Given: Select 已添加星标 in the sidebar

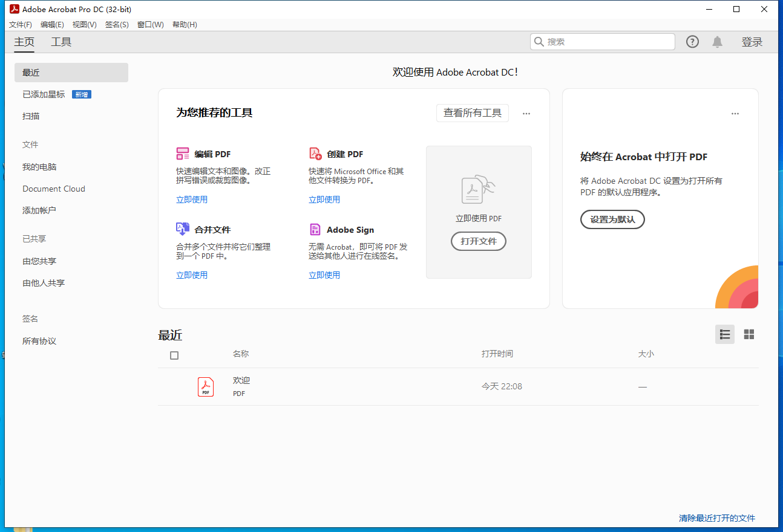Looking at the screenshot, I should (x=44, y=94).
